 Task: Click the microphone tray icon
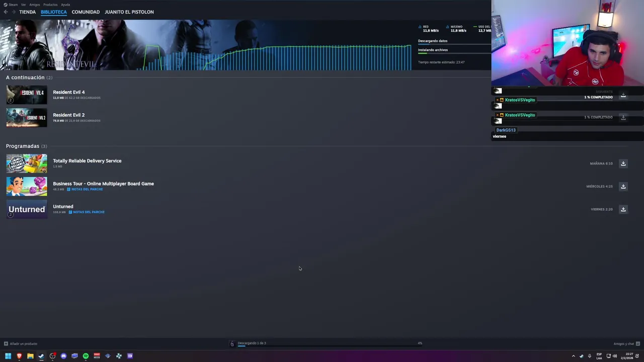[590, 356]
